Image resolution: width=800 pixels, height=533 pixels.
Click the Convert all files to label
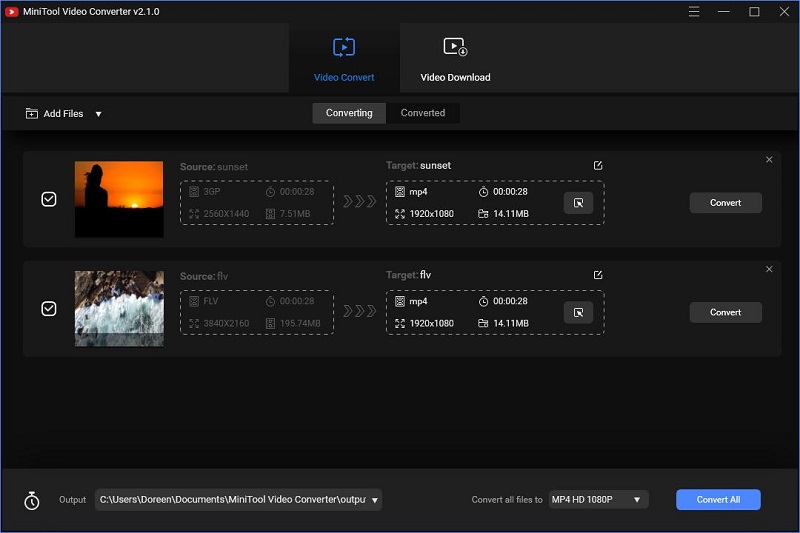(507, 500)
